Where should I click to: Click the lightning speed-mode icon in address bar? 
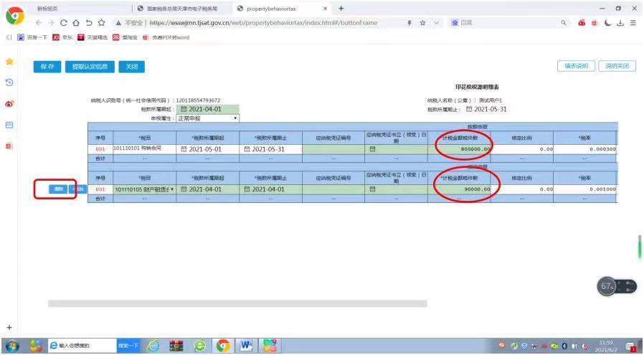[409, 23]
